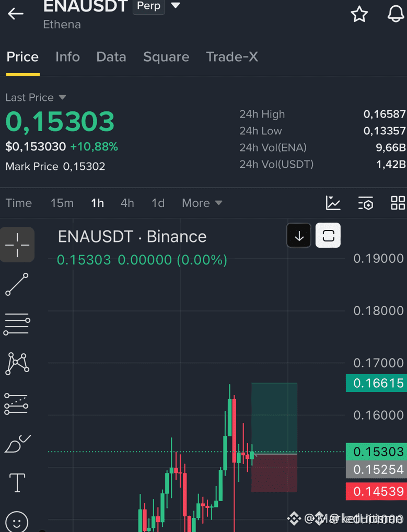
Task: Open the emoji sticker tool
Action: (x=17, y=522)
